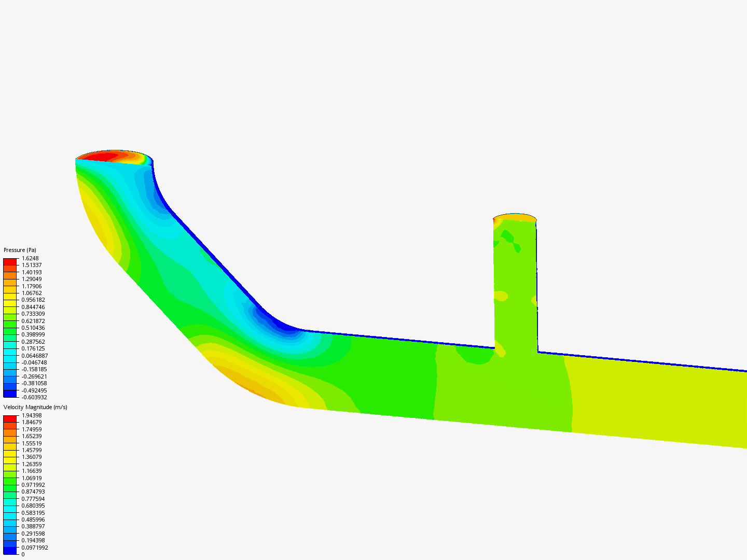This screenshot has width=747, height=560.
Task: Select the top red swatch of the Pressure legend
Action: pyautogui.click(x=10, y=262)
